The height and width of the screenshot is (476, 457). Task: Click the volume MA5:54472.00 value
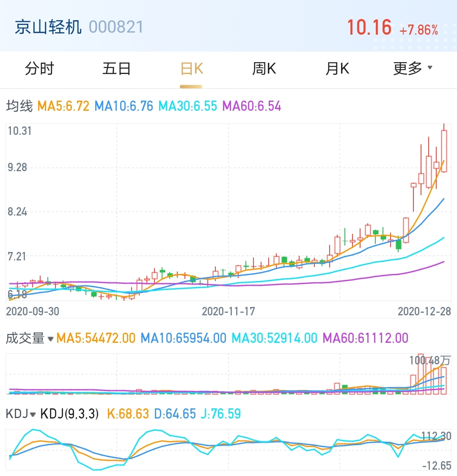[x=96, y=338]
